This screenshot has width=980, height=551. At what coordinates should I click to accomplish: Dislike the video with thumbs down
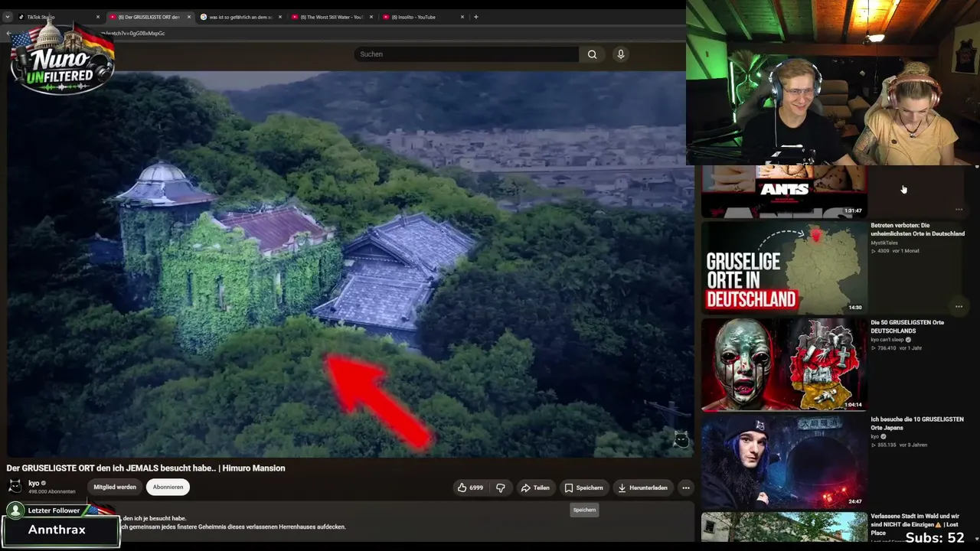point(501,487)
